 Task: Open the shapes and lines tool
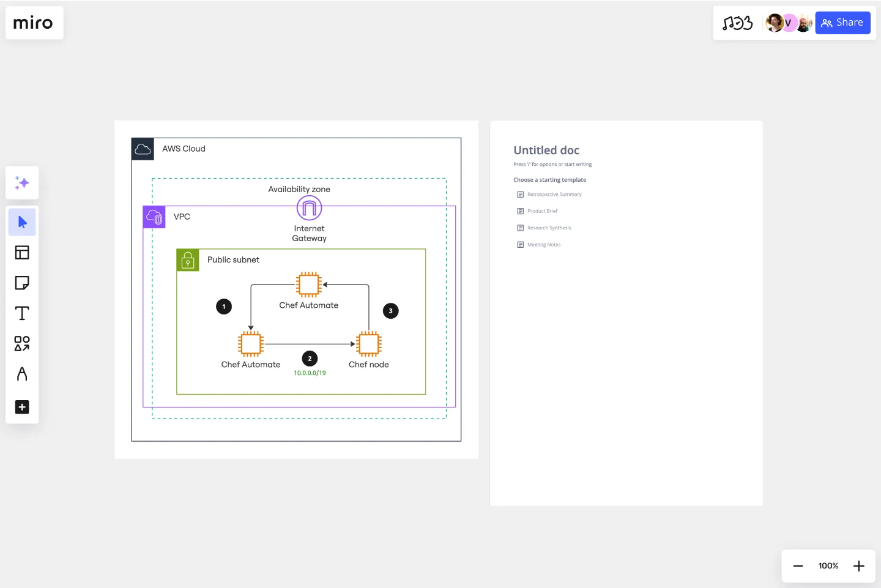[22, 343]
